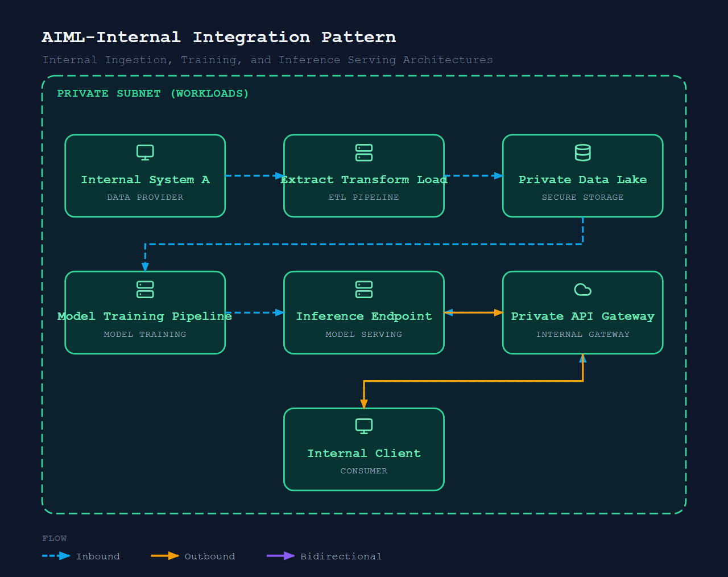Click the database icon in Private Data Lake
Image resolution: width=728 pixels, height=577 pixels.
[x=583, y=153]
